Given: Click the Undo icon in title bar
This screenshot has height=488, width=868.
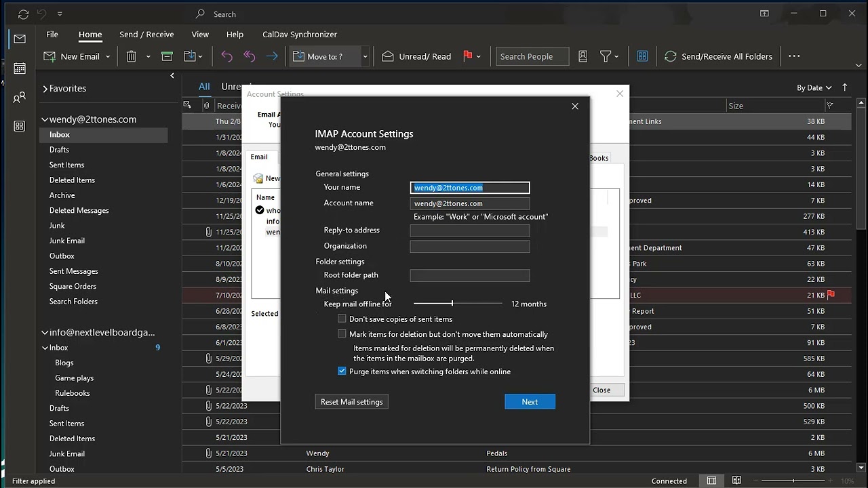Looking at the screenshot, I should click(x=42, y=14).
